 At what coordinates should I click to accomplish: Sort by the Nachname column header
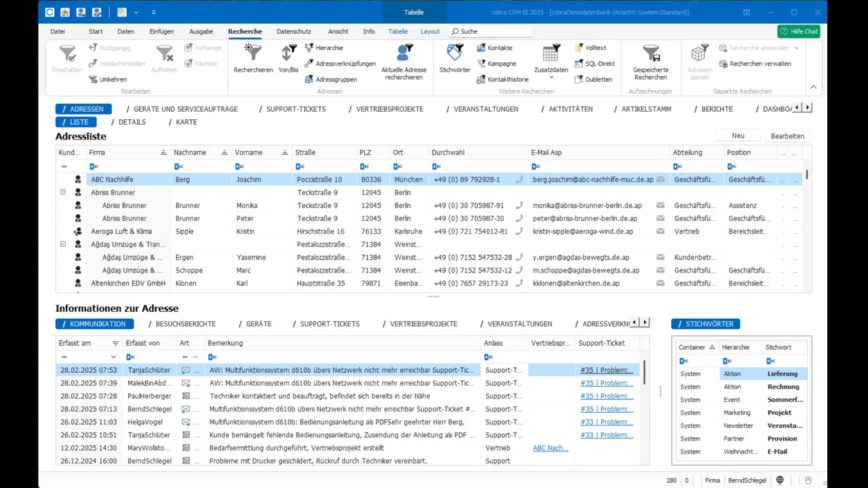tap(200, 152)
